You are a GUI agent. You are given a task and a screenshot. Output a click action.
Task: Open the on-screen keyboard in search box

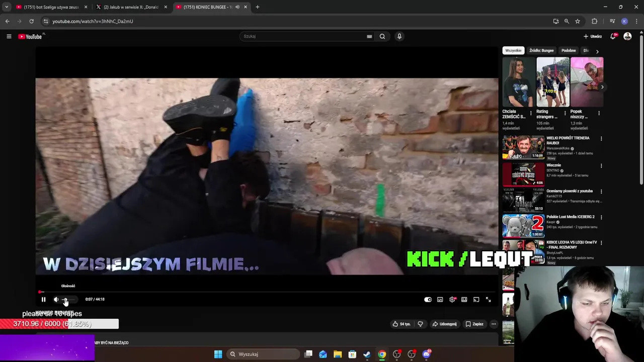pyautogui.click(x=369, y=36)
